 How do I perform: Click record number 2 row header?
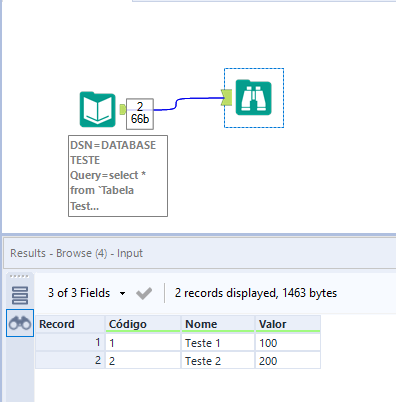[x=70, y=360]
